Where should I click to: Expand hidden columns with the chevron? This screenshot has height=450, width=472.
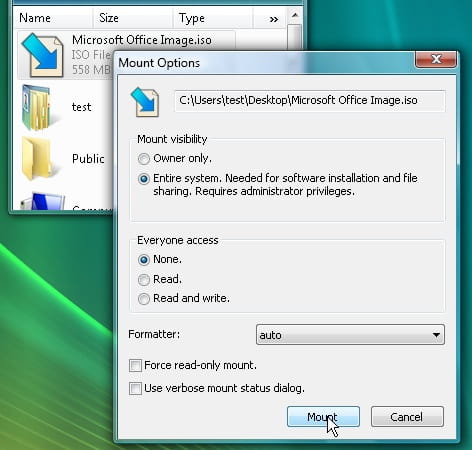pyautogui.click(x=274, y=19)
